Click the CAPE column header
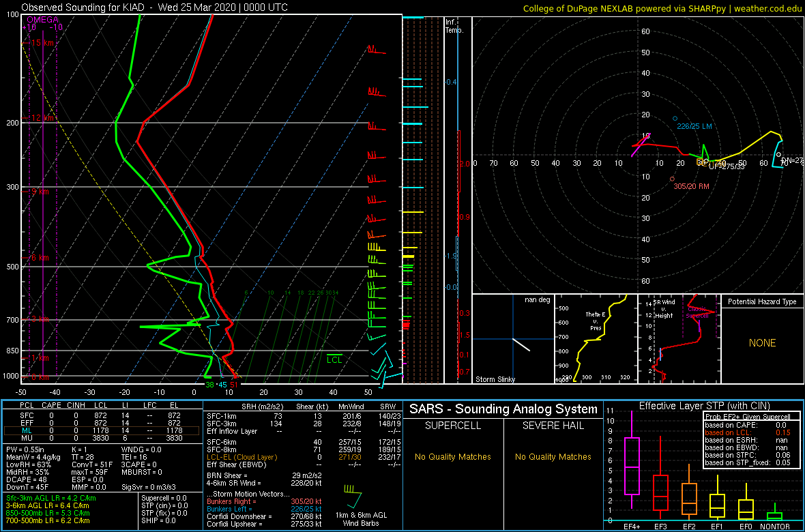This screenshot has width=805, height=532. click(x=51, y=406)
